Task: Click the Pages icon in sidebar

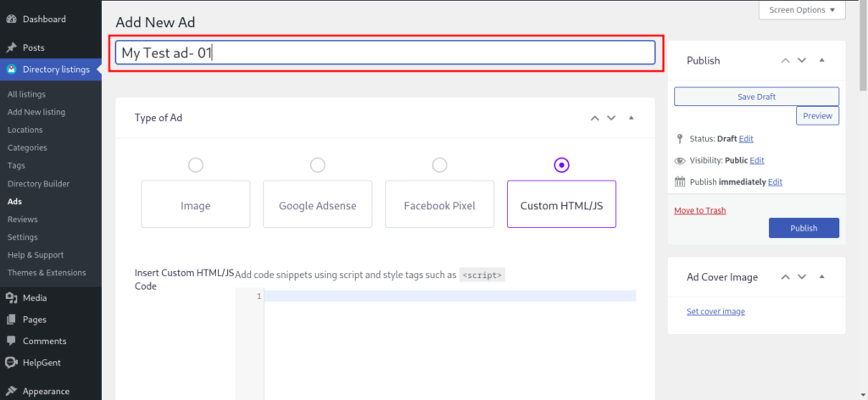Action: (11, 319)
